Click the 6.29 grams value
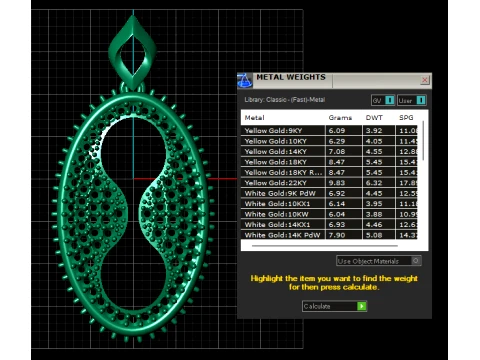The height and width of the screenshot is (360, 480). [x=337, y=141]
